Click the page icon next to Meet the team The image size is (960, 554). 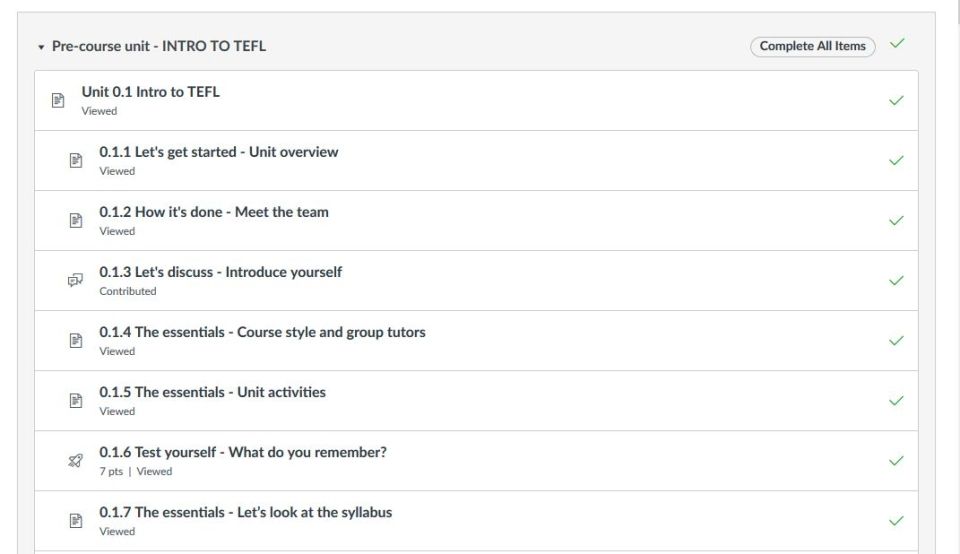(x=76, y=220)
